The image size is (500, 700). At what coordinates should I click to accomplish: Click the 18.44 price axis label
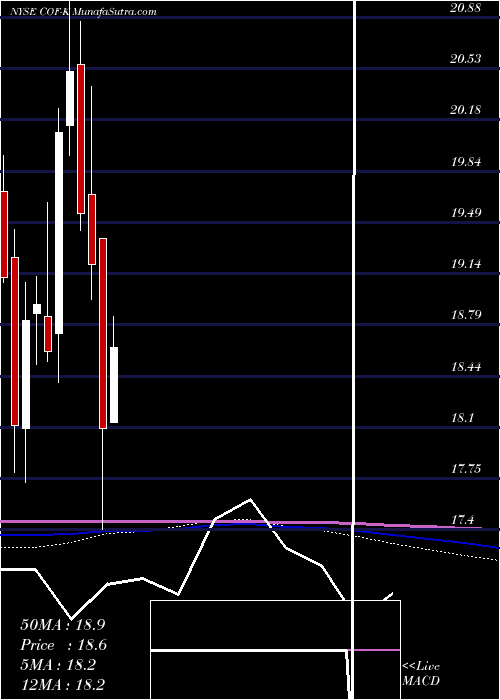(466, 367)
